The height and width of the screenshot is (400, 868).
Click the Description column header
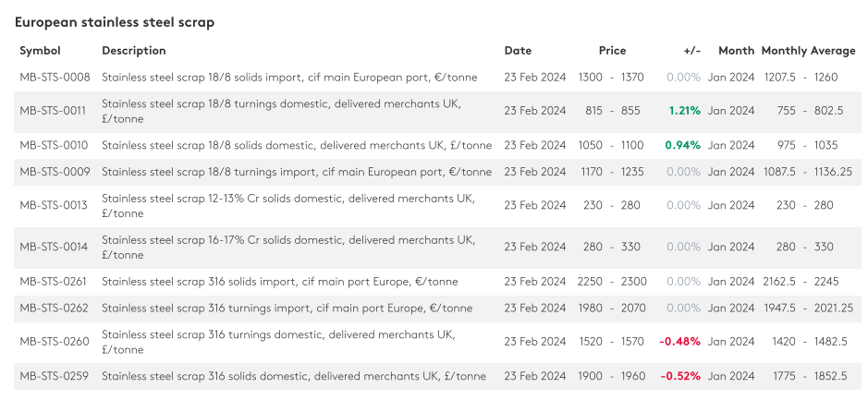coord(134,51)
